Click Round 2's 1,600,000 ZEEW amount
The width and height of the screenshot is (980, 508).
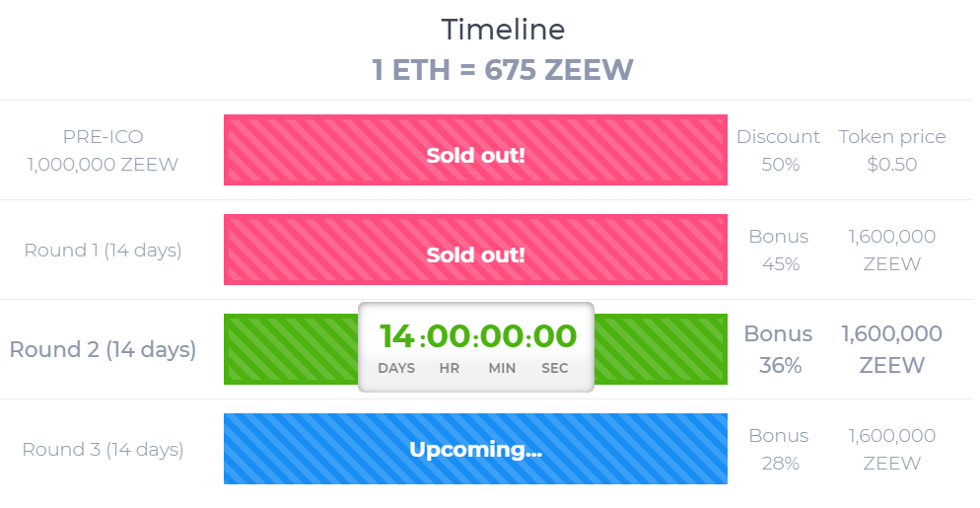(x=892, y=349)
